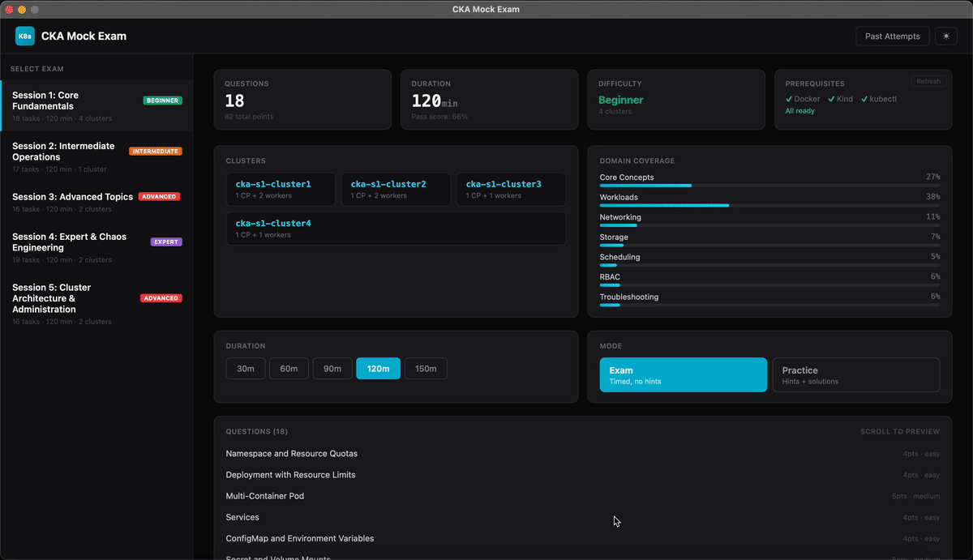Click the Workloads coverage bar
Viewport: 973px width, 560px height.
770,205
